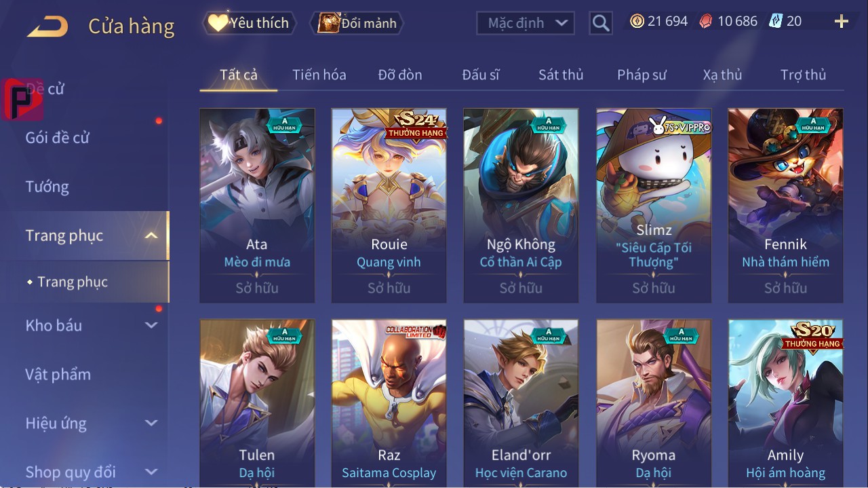The image size is (868, 488).
Task: Click the gold coin icon
Action: [637, 22]
